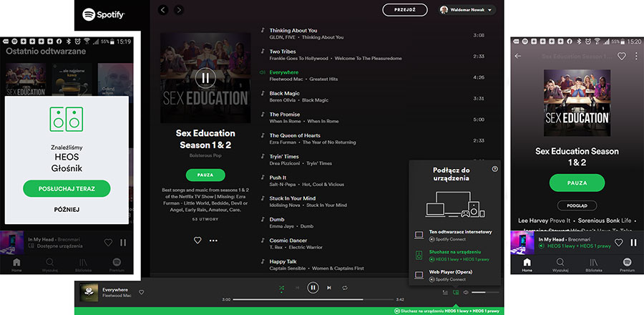Screen dimensions: 644x315
Task: Open the three-dots more menu under playlist
Action: click(x=213, y=241)
